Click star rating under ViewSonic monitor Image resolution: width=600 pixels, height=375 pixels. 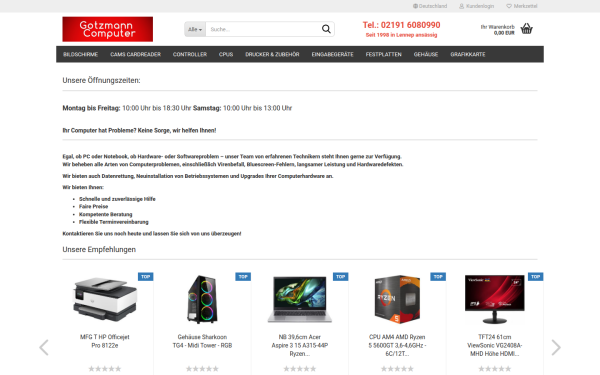coord(495,368)
